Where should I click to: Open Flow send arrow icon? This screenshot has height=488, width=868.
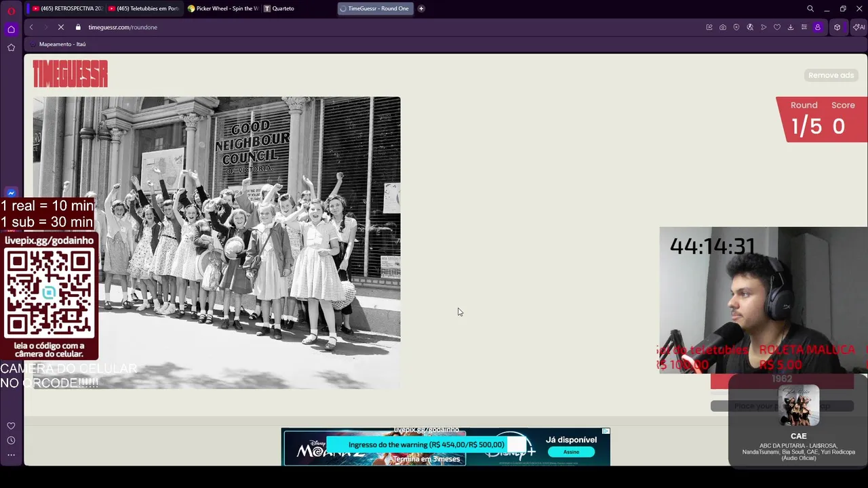coord(764,27)
